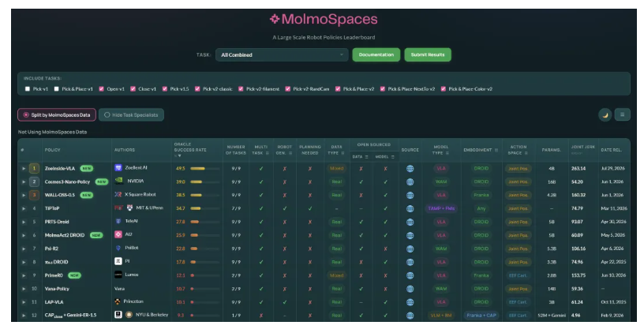Uncheck the Open-v1 task checkbox

102,88
